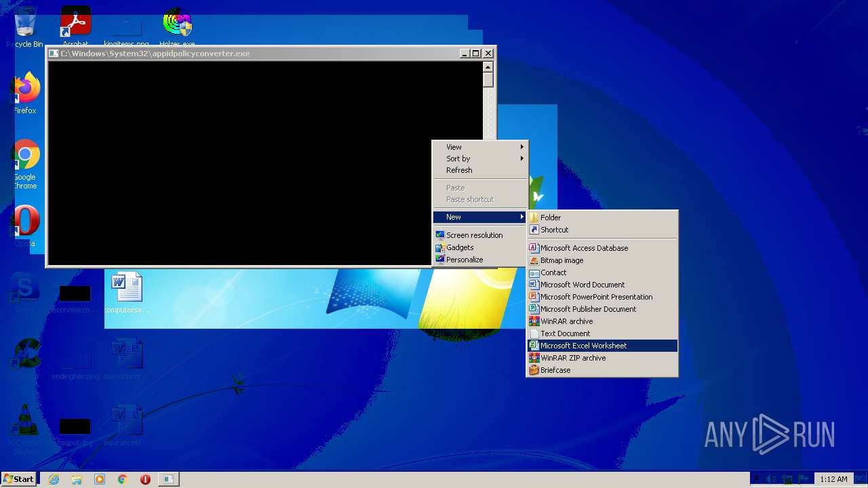Select the Holzer.exe desktop icon
Screen dimensions: 868x488
pyautogui.click(x=177, y=27)
